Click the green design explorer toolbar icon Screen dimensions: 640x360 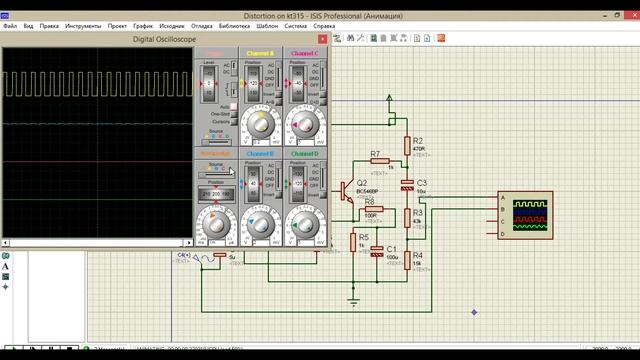[373, 38]
